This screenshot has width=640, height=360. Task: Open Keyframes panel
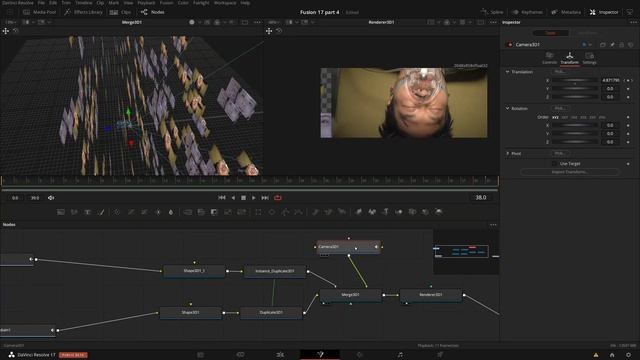[528, 12]
